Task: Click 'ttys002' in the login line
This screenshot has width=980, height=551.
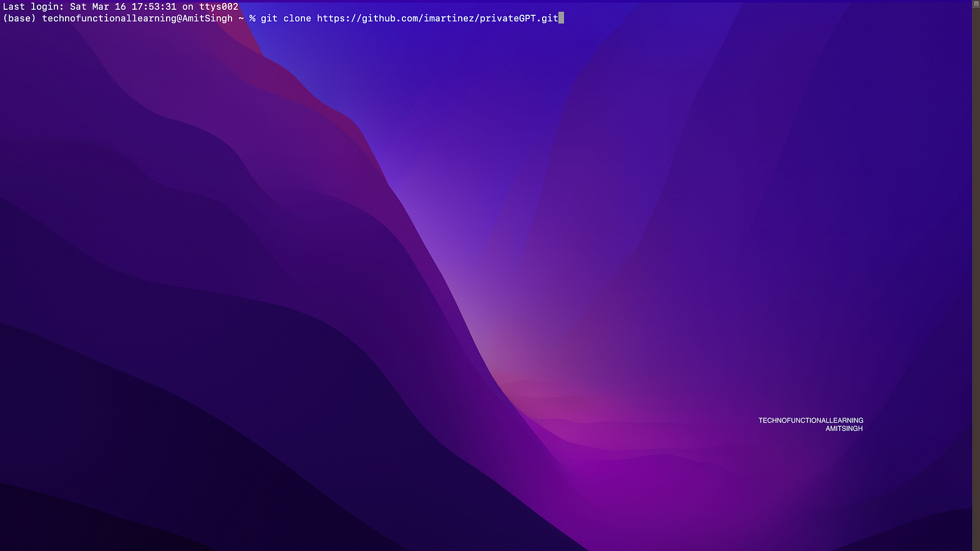Action: coord(219,7)
